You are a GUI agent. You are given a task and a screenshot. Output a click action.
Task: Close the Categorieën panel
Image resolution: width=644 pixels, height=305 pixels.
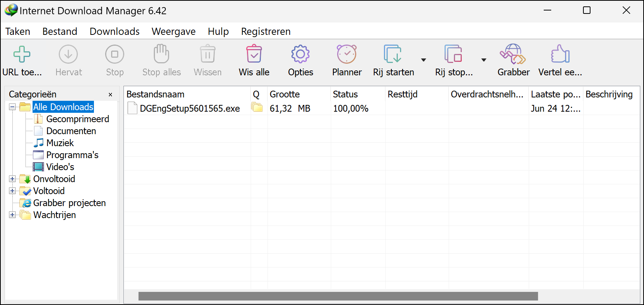point(110,94)
